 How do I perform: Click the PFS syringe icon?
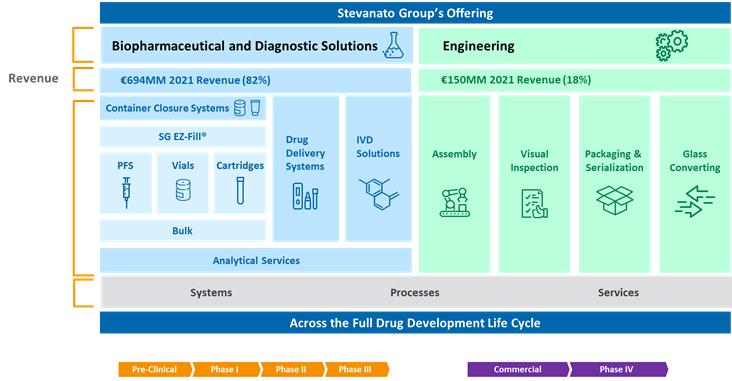pos(126,192)
